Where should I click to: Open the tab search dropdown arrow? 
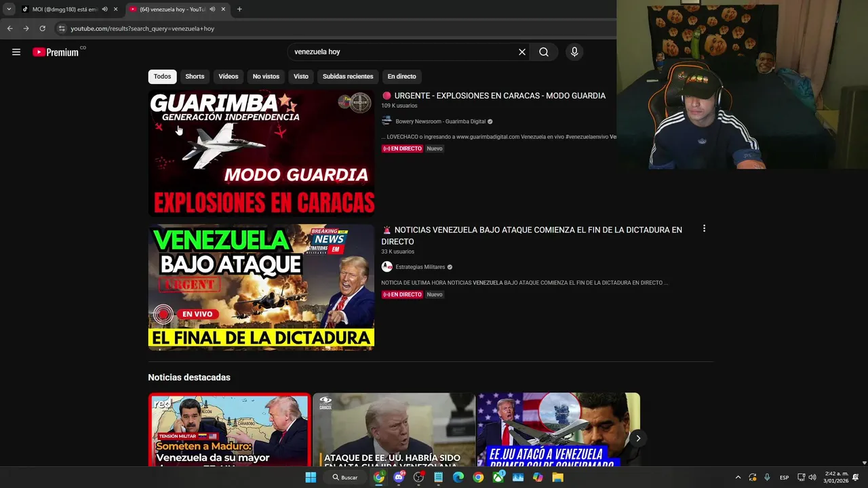click(9, 9)
